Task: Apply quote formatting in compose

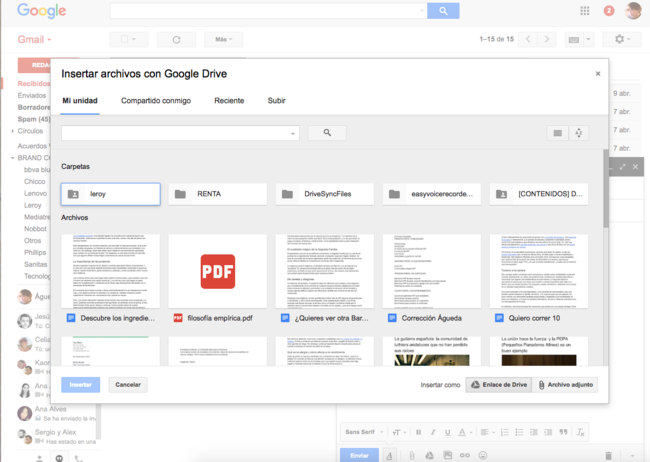Action: tap(563, 432)
